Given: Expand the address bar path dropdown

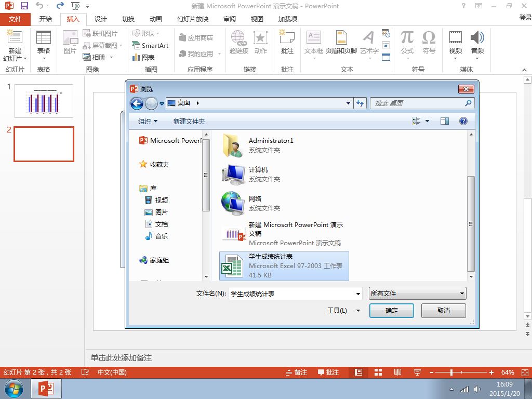Looking at the screenshot, I should [x=348, y=103].
